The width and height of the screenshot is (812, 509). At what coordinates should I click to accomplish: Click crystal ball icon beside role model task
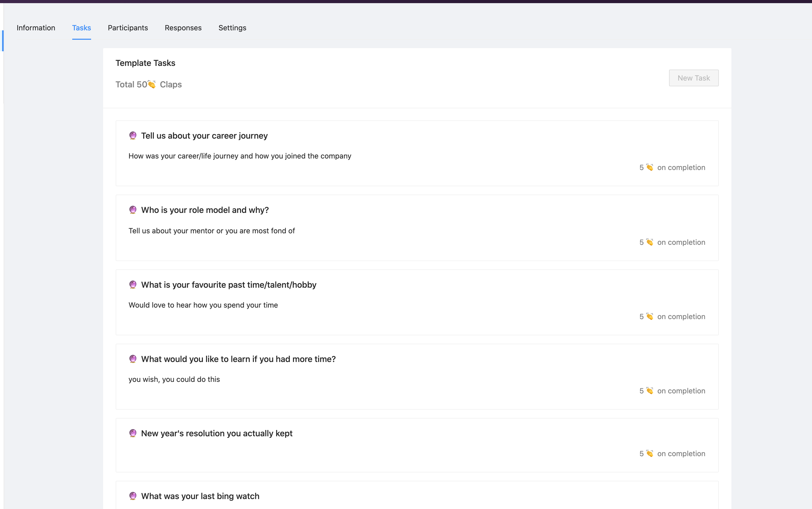click(x=133, y=210)
